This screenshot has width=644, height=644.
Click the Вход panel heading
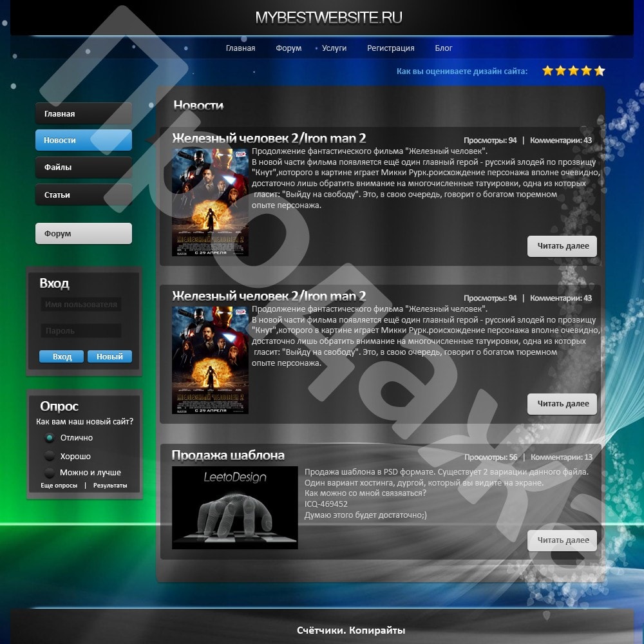54,283
